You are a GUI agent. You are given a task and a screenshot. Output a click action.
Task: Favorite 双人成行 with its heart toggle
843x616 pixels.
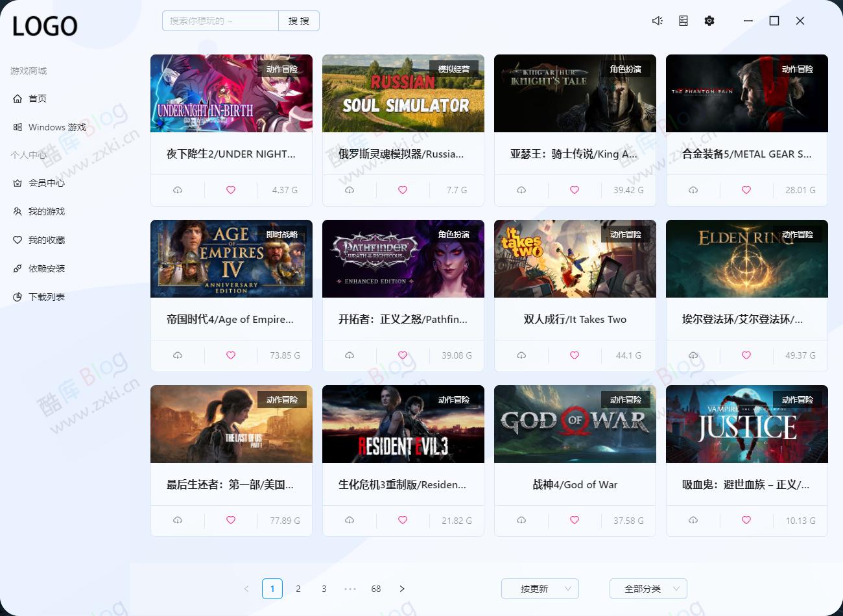pos(574,355)
